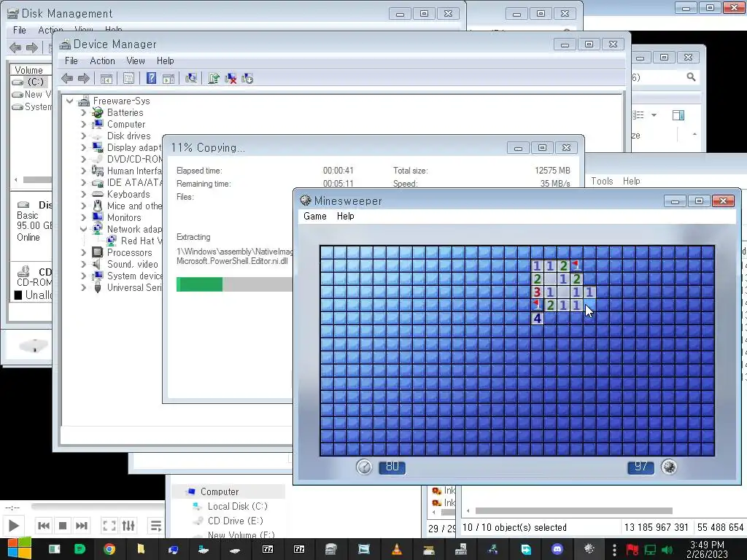Image resolution: width=747 pixels, height=560 pixels.
Task: Expand Batteries node in Device Manager
Action: pos(84,113)
